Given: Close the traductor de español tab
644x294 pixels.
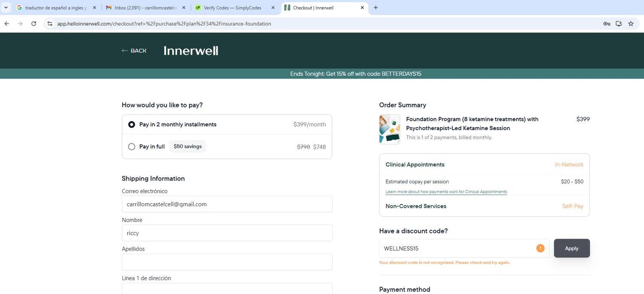Looking at the screenshot, I should pos(94,8).
